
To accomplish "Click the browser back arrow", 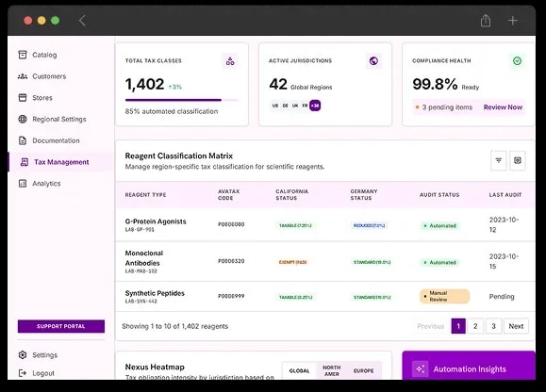I will point(82,21).
